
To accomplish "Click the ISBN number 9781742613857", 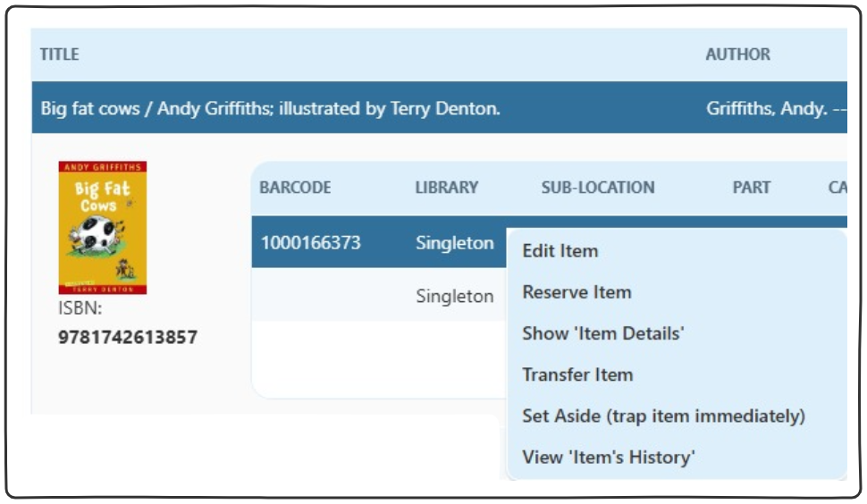I will point(127,338).
